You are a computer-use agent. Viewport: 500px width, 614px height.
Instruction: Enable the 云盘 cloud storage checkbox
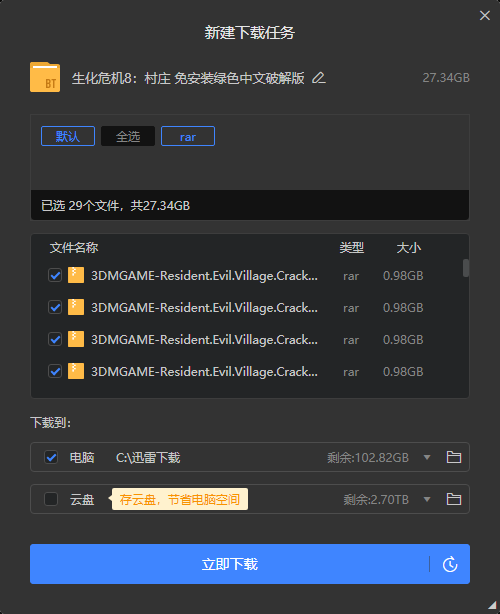(x=51, y=499)
